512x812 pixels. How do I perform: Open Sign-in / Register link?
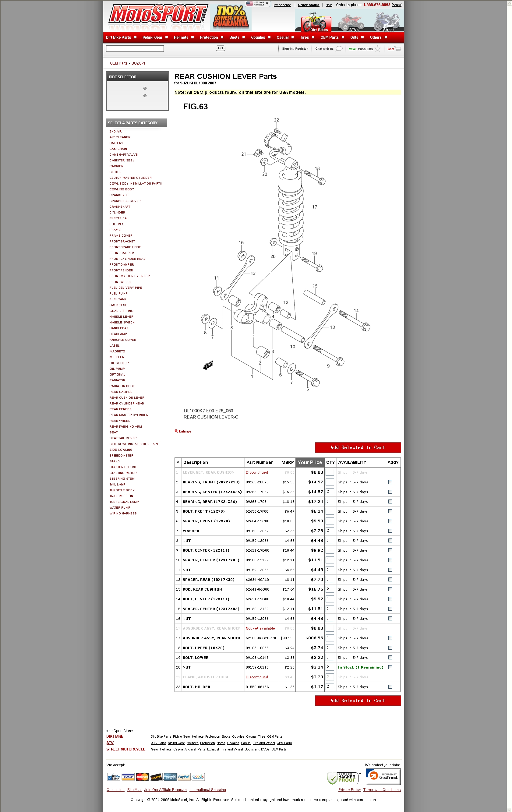pyautogui.click(x=295, y=49)
